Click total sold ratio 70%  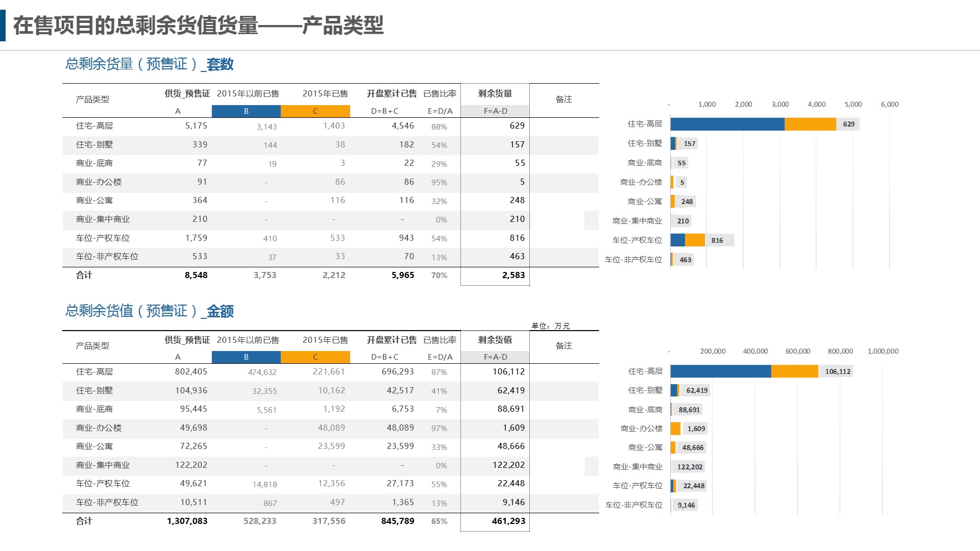coord(439,275)
